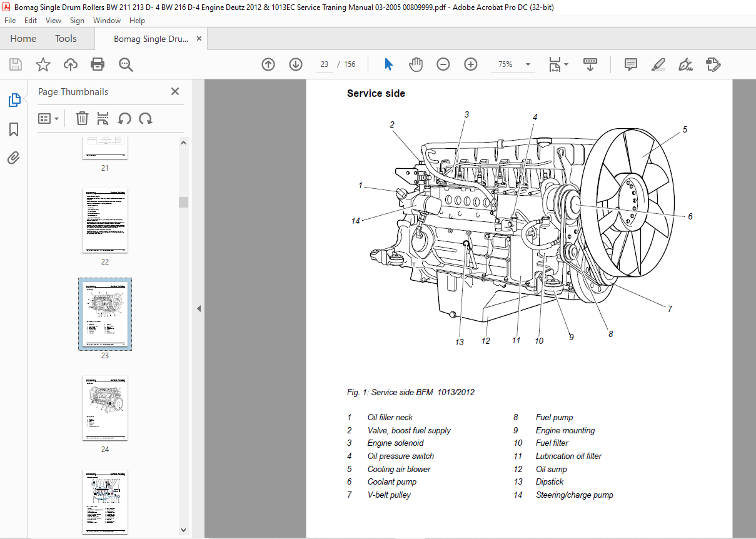
Task: Click 'Coolant pump' legend text
Action: [x=392, y=482]
